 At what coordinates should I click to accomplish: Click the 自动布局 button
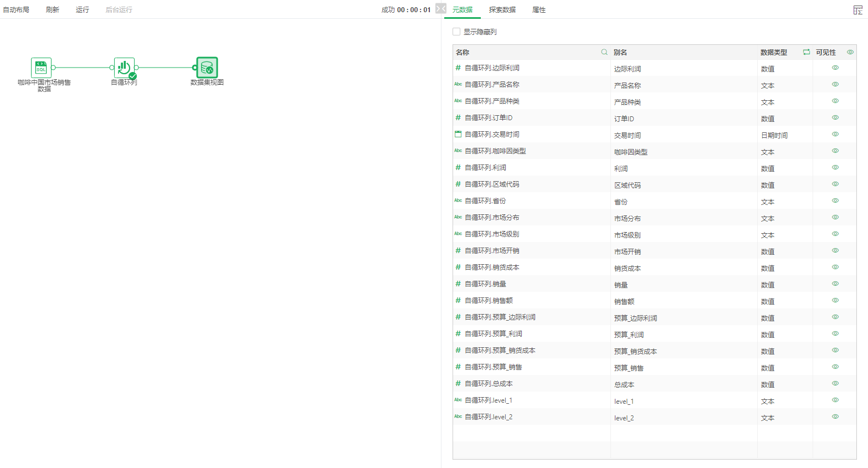pyautogui.click(x=16, y=10)
